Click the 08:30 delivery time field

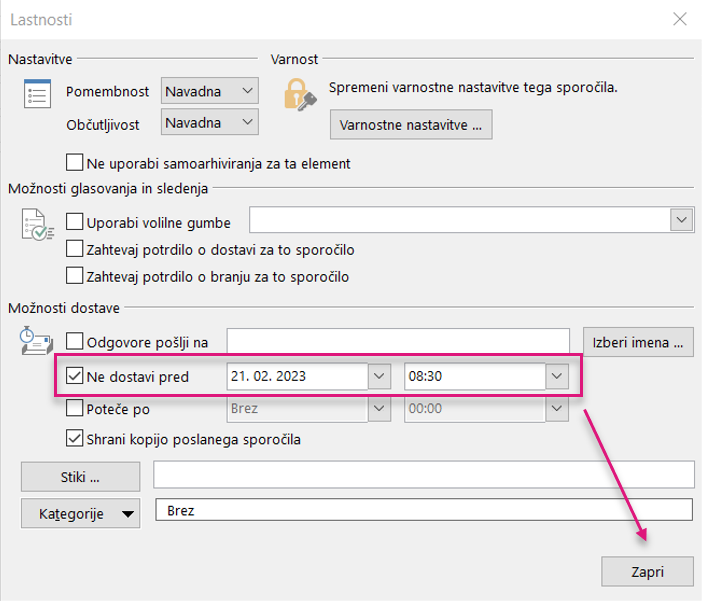[475, 376]
